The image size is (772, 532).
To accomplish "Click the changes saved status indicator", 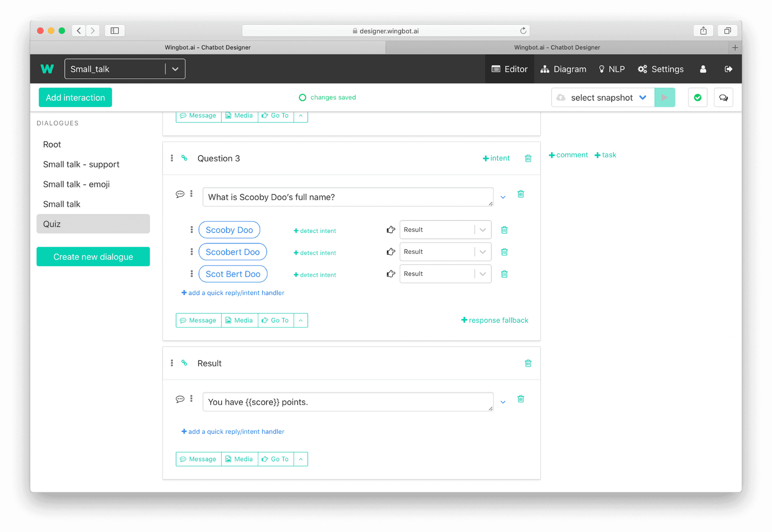I will 327,97.
